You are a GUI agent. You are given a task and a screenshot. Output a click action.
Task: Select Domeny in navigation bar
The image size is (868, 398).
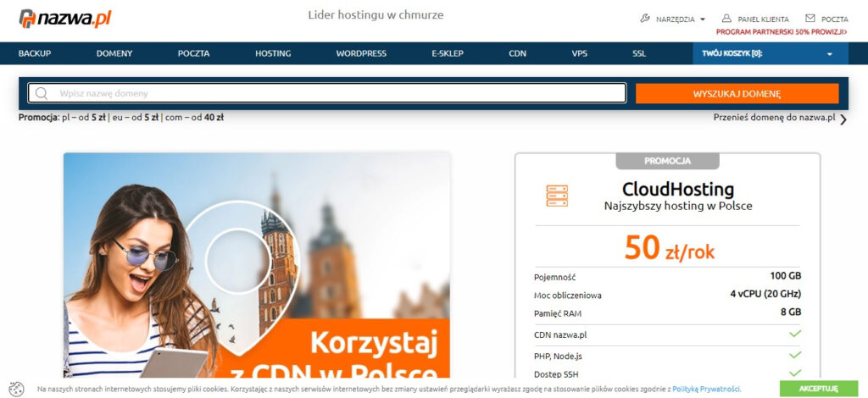coord(114,53)
